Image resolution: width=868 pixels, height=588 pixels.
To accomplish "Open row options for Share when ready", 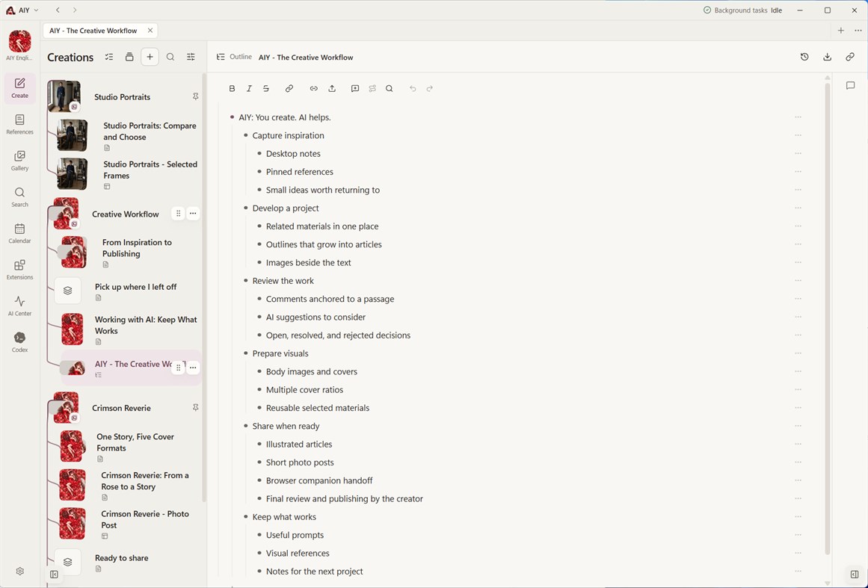I will click(798, 426).
